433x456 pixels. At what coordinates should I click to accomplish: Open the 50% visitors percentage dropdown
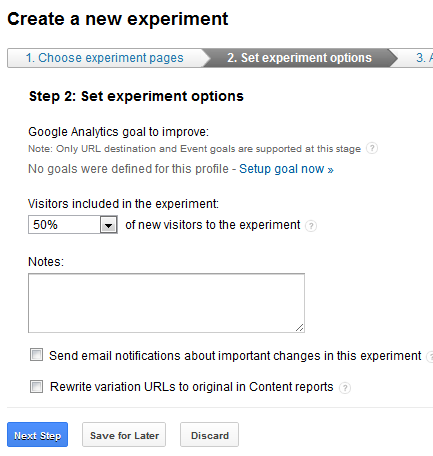(x=73, y=224)
